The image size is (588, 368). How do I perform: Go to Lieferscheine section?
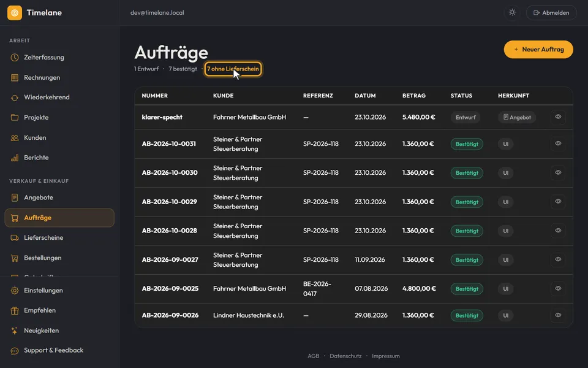(x=59, y=238)
